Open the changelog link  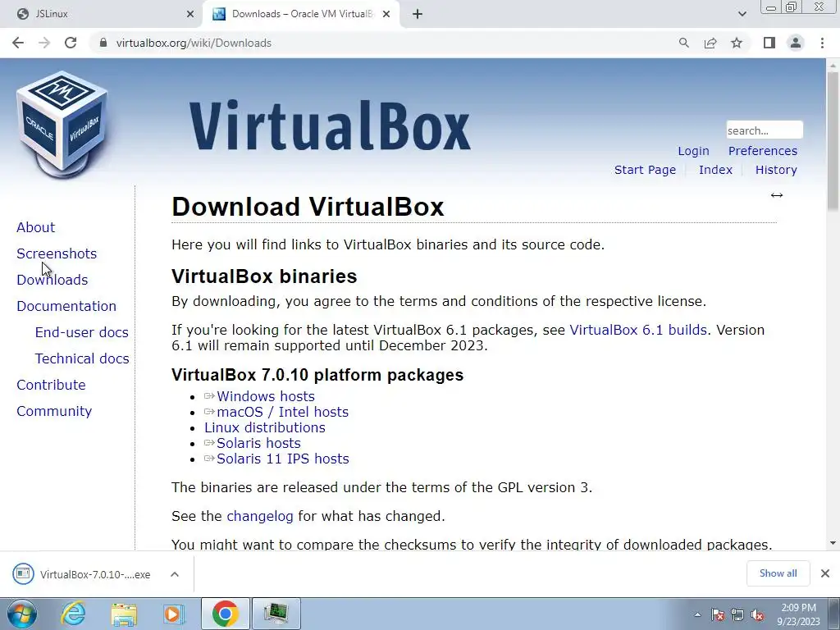click(260, 517)
